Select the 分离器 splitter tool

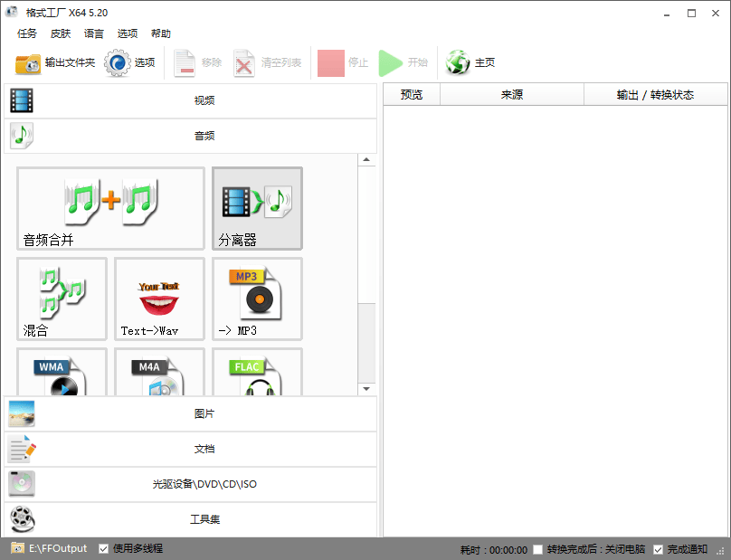(257, 208)
